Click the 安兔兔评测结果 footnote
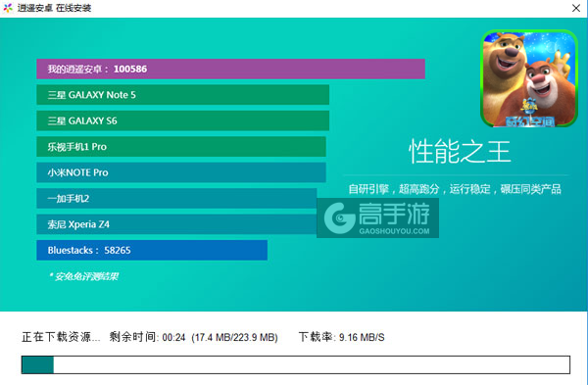The width and height of the screenshot is (588, 385). [83, 276]
